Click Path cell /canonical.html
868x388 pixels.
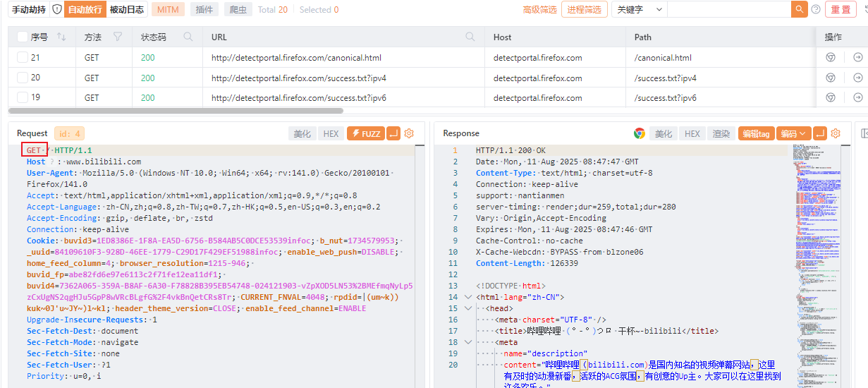(663, 58)
